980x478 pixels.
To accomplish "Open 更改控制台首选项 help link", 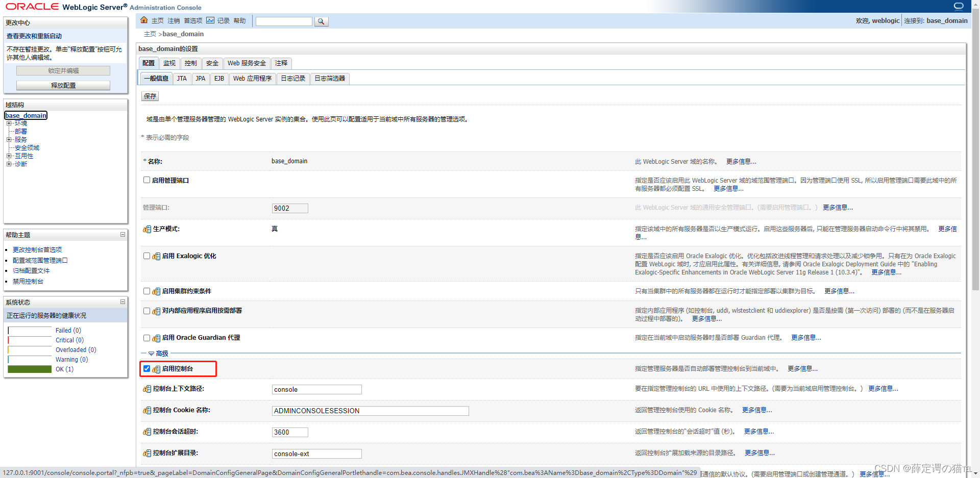I will [x=37, y=249].
